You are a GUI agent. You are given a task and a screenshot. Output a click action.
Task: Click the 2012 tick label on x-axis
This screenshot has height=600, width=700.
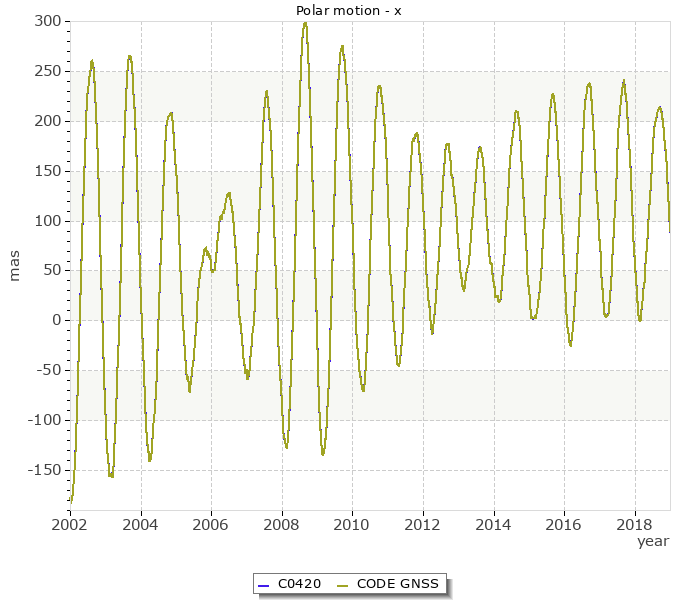(x=423, y=524)
